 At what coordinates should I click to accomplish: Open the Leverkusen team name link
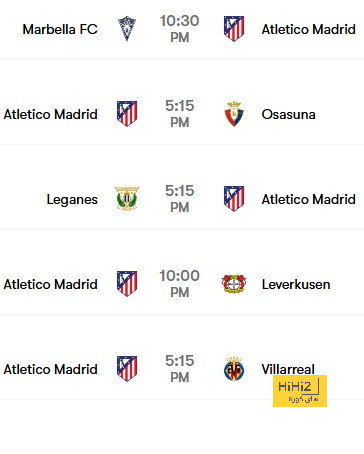tap(296, 284)
